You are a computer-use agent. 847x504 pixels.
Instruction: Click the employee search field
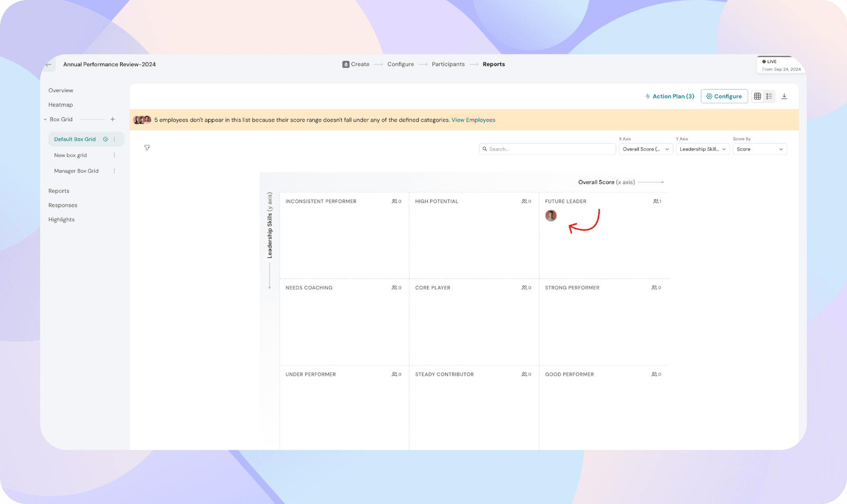click(x=548, y=149)
